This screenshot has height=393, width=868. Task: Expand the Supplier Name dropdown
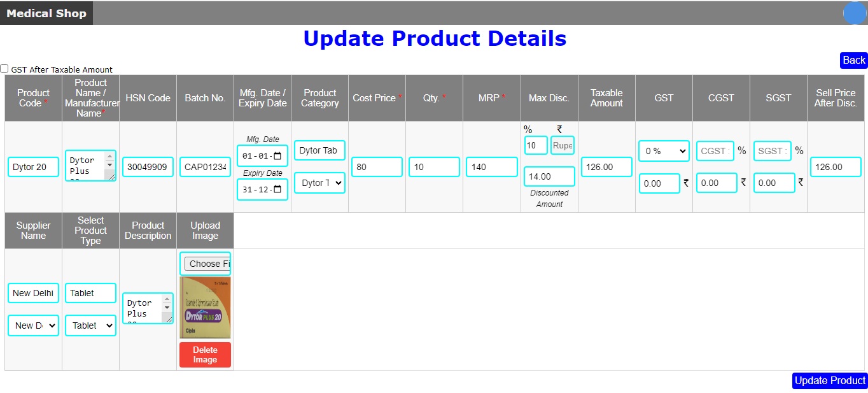[x=33, y=325]
